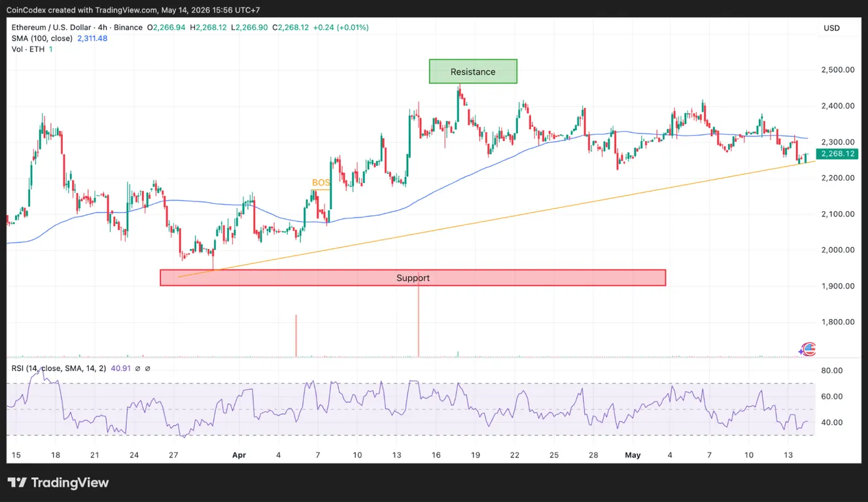
Task: Click the 2,311.48 SMA value
Action: coord(92,39)
